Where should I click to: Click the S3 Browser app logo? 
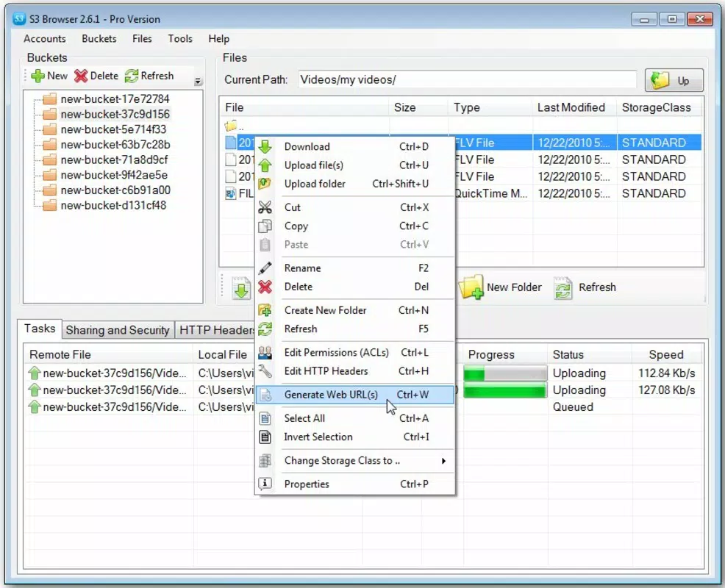pyautogui.click(x=19, y=19)
